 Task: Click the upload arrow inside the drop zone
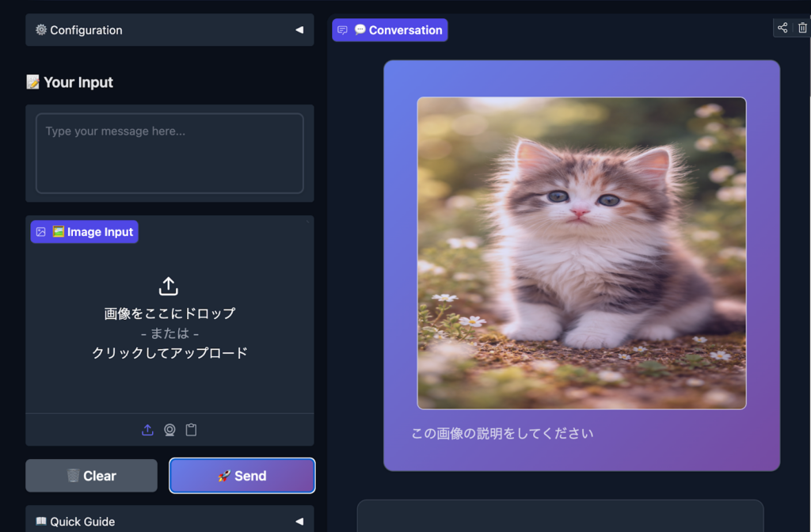pos(169,284)
